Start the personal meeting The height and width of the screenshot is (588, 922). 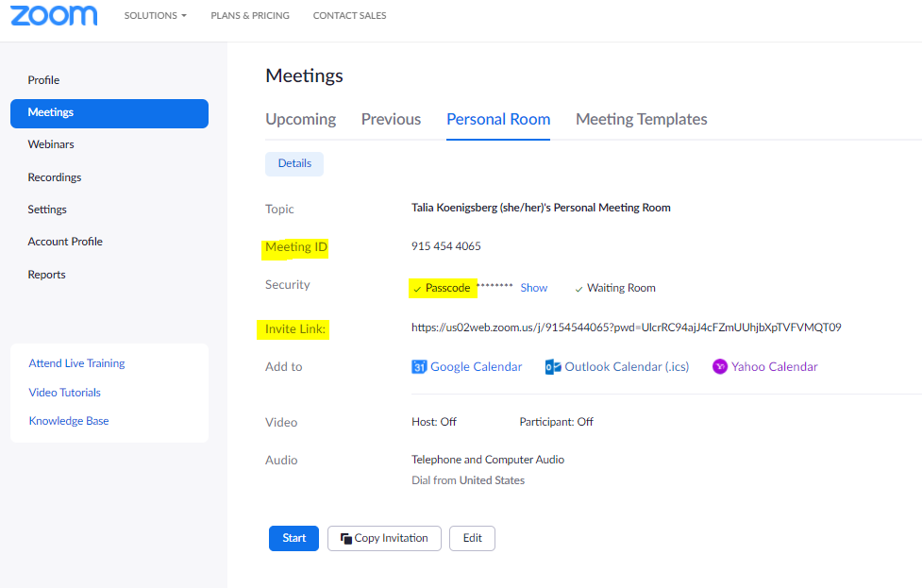(293, 538)
